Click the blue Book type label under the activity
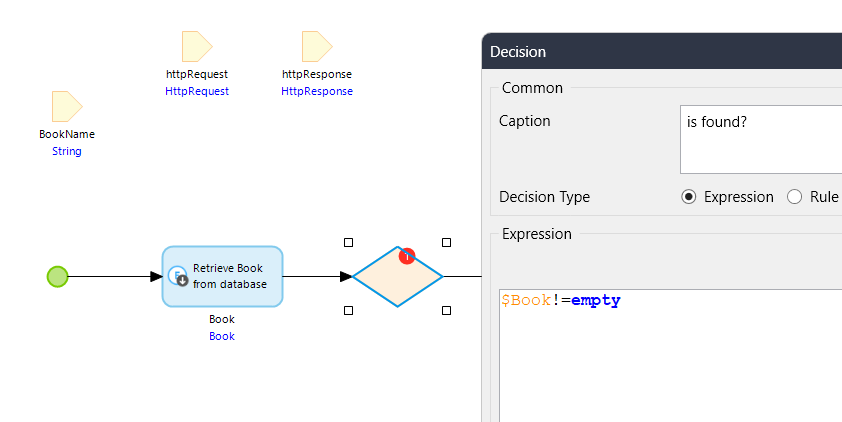Viewport: 842px width, 422px height. click(x=222, y=336)
